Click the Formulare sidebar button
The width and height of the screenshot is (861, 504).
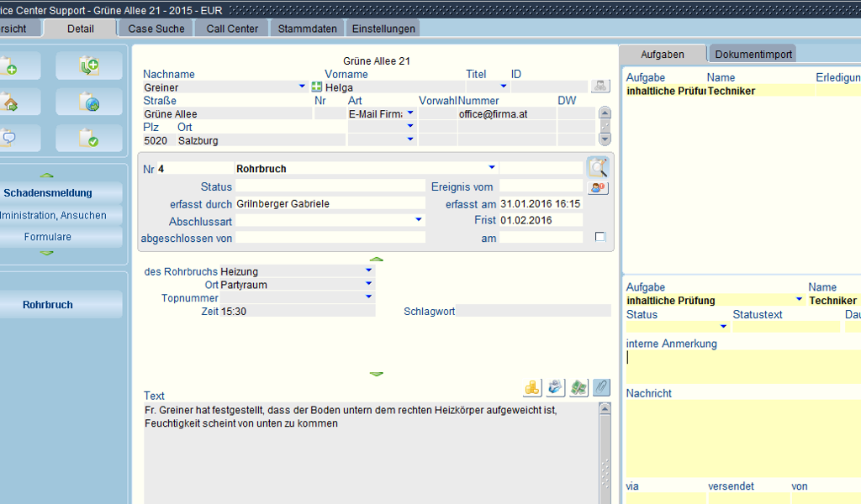coord(48,237)
